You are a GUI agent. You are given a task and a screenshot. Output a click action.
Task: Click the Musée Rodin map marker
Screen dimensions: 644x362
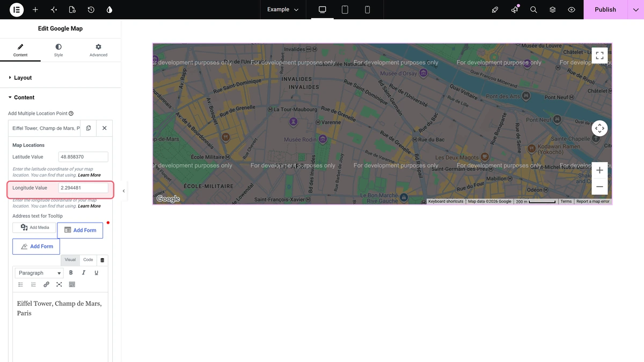tap(323, 139)
